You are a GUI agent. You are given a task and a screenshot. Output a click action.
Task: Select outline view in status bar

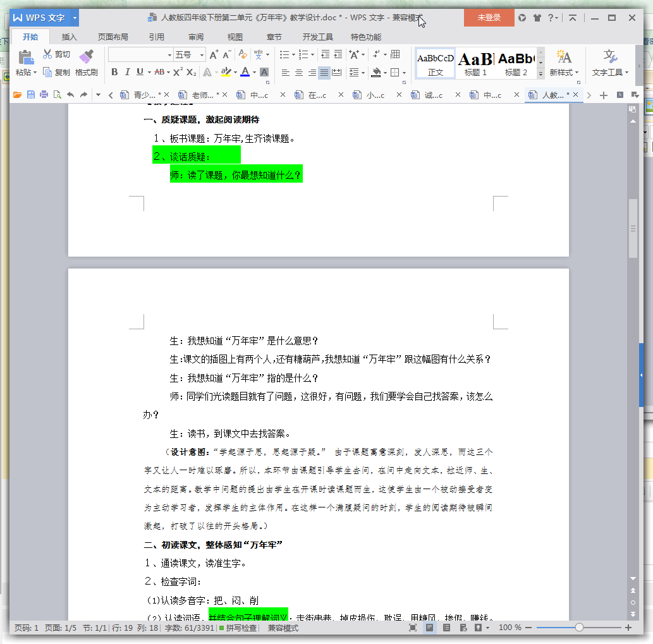click(x=446, y=628)
